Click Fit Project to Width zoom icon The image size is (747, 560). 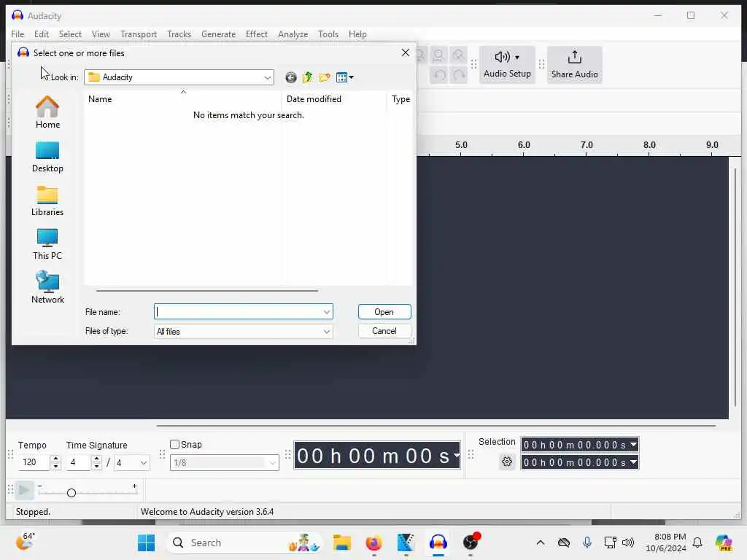(438, 55)
